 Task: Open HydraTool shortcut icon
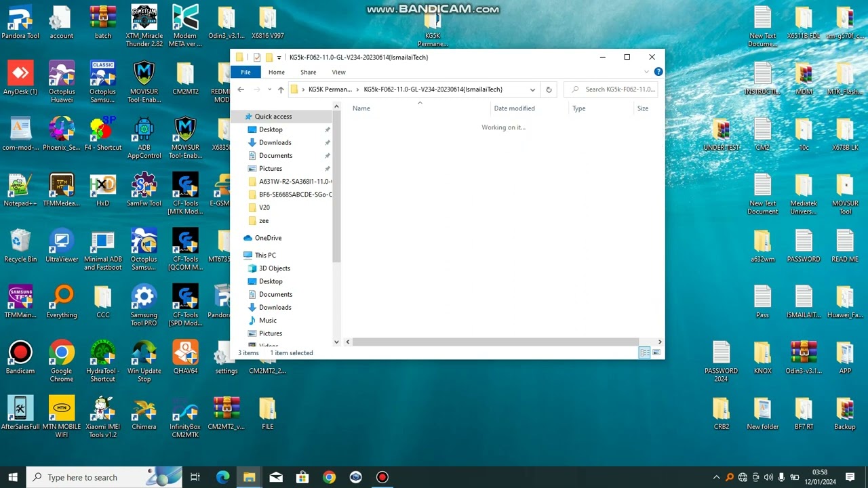coord(102,361)
